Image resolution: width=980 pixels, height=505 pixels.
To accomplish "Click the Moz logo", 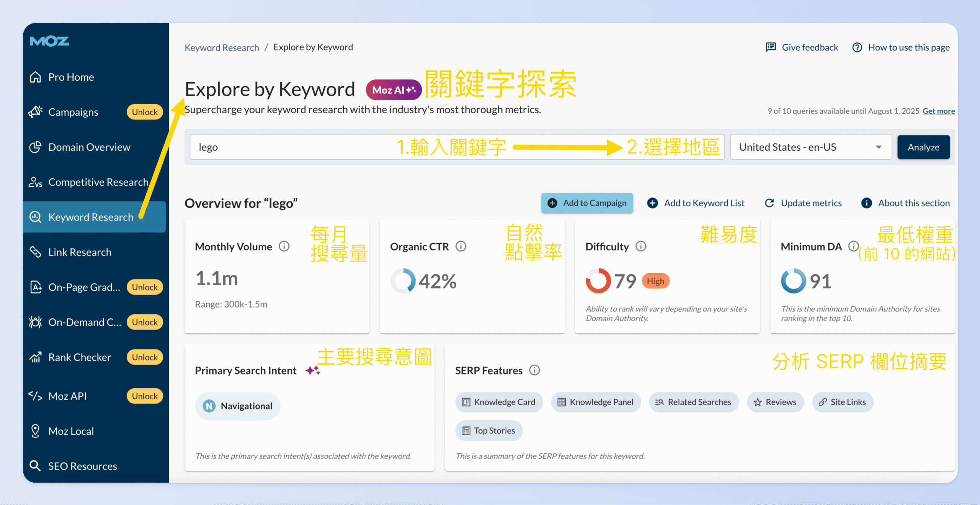I will click(x=49, y=41).
